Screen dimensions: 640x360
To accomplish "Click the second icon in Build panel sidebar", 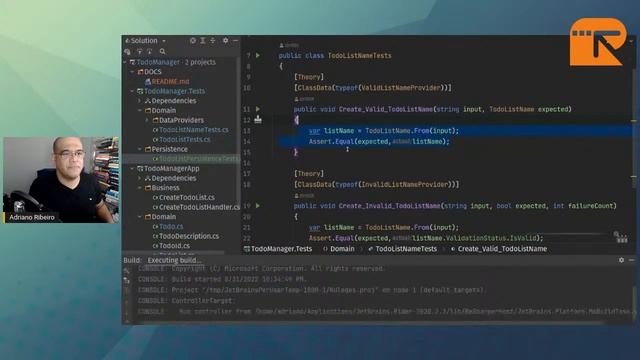I will (127, 280).
